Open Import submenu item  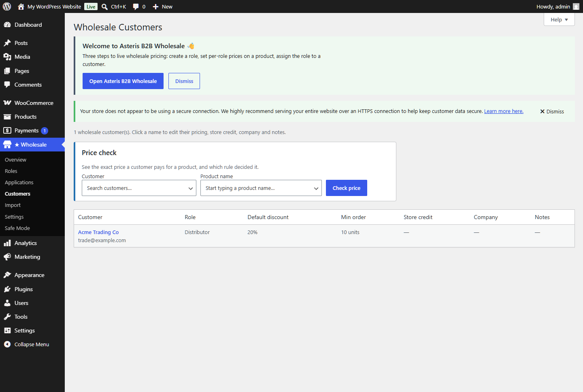pyautogui.click(x=13, y=205)
